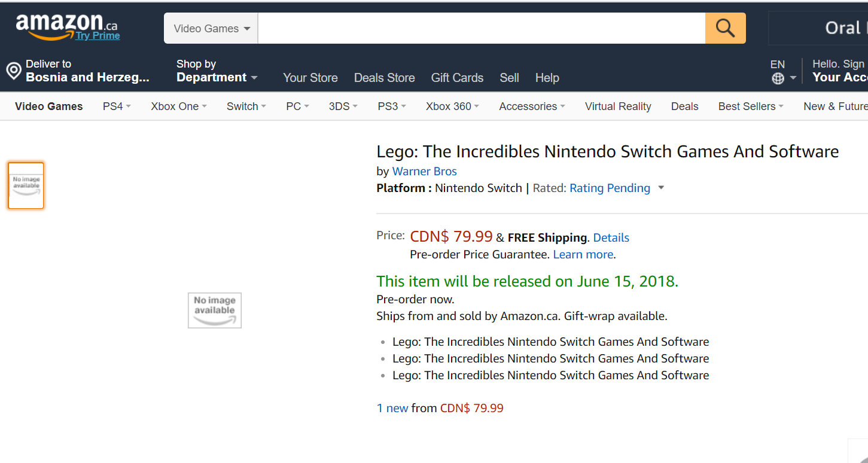Go to the Deals Store
Image resolution: width=868 pixels, height=463 pixels.
(x=384, y=78)
